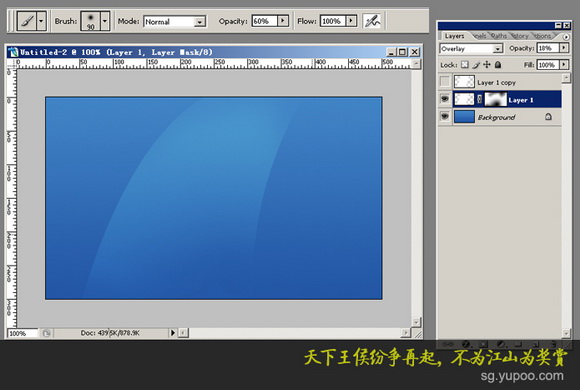Toggle lock position move icon

pos(487,65)
